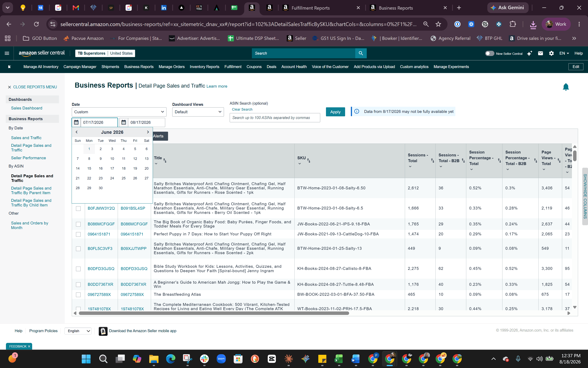Sort by the Title column arrows
Viewport: 588px width, 368px height.
[165, 161]
